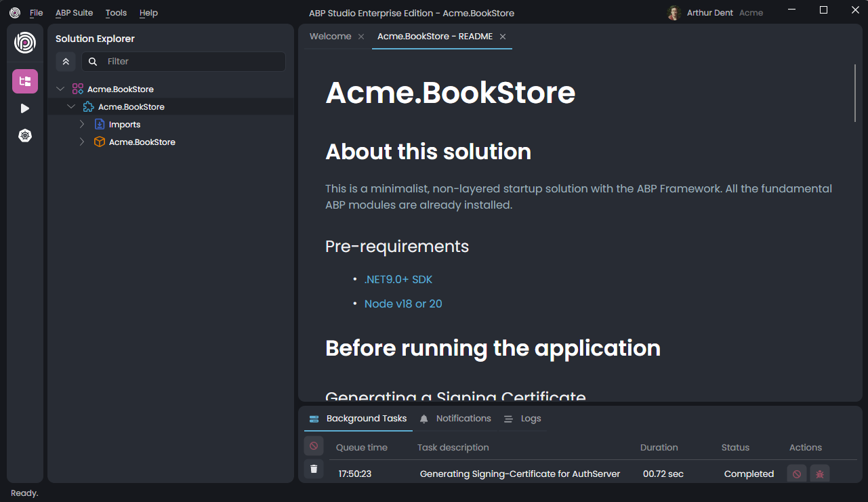Click the bell icon next to Notifications
The width and height of the screenshot is (868, 502).
423,418
